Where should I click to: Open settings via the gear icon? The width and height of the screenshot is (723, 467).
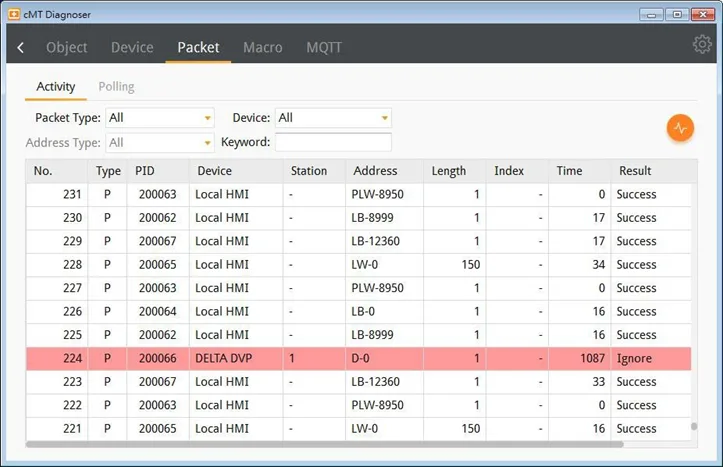pyautogui.click(x=702, y=44)
